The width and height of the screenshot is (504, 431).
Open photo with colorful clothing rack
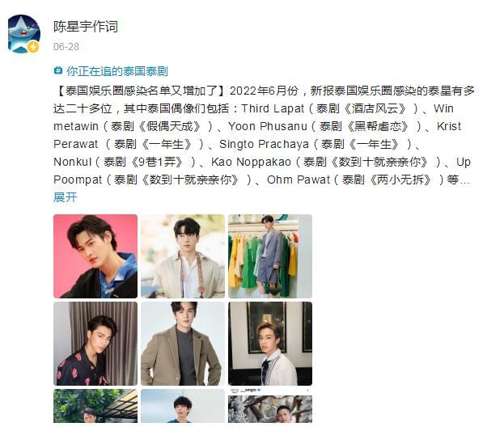[270, 256]
